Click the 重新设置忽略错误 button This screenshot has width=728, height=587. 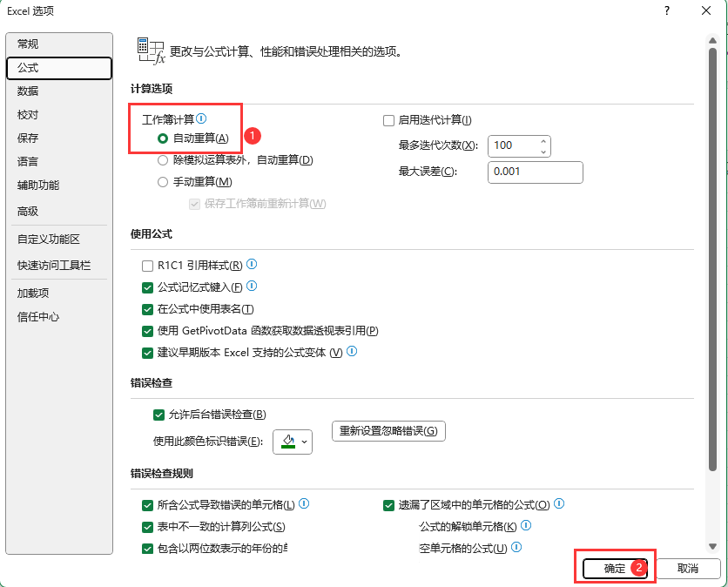click(388, 430)
